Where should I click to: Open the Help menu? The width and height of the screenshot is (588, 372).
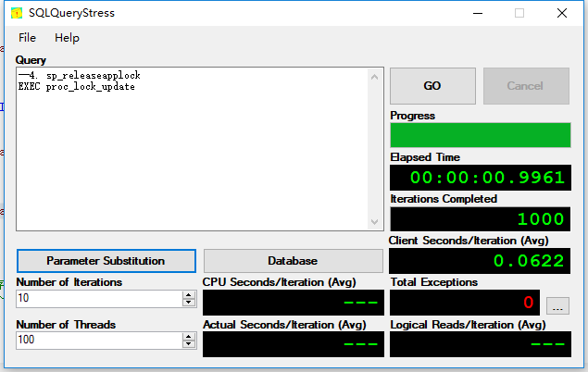pyautogui.click(x=67, y=38)
